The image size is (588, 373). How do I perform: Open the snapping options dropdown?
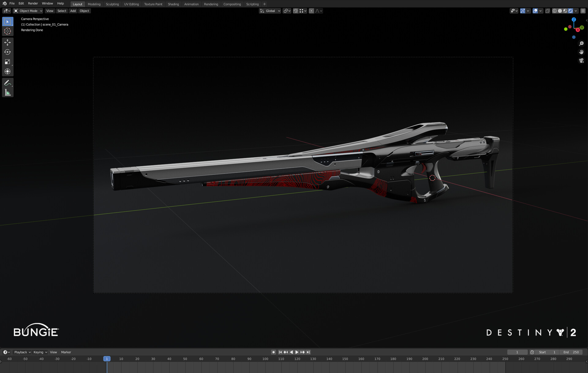[303, 11]
